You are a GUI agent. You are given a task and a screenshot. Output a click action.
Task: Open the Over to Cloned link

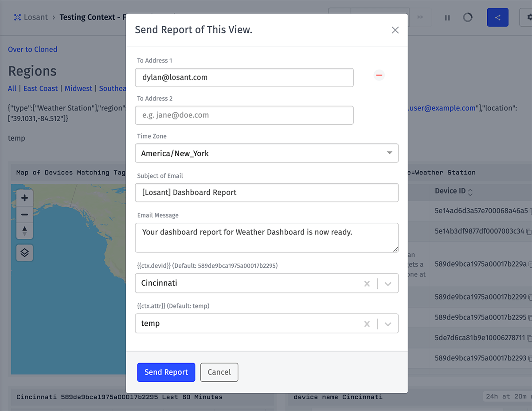[32, 49]
